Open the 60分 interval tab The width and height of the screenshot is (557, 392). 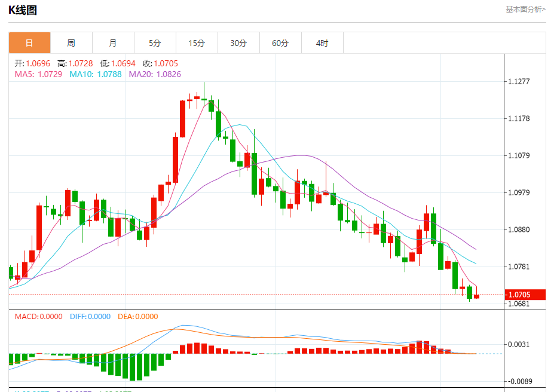(281, 43)
